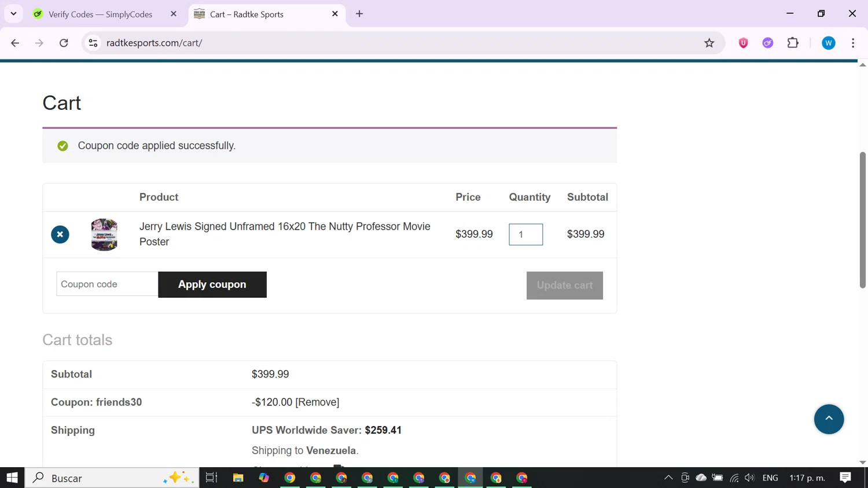The width and height of the screenshot is (868, 488).
Task: Check the battery status icon
Action: coord(718,478)
